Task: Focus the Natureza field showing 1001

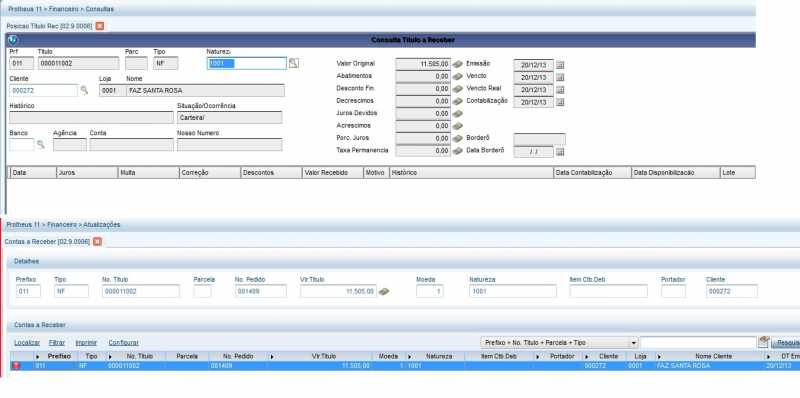Action: [x=247, y=63]
